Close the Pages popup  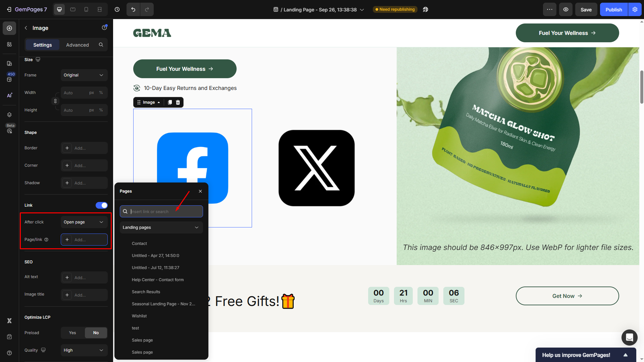point(200,191)
